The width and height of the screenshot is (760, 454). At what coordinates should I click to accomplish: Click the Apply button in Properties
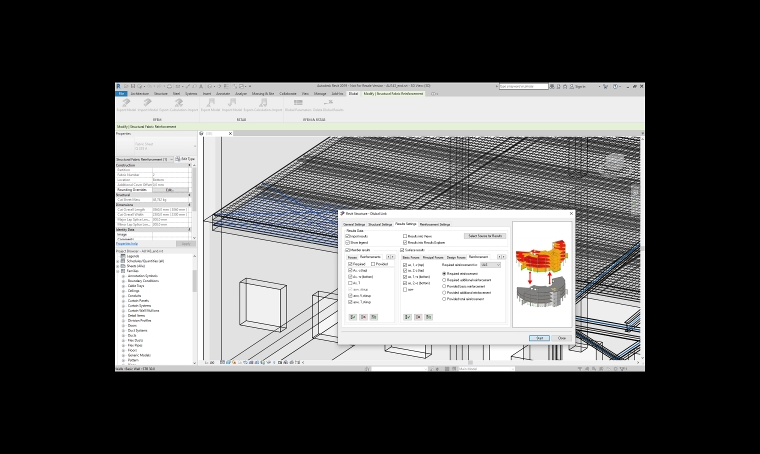(186, 244)
